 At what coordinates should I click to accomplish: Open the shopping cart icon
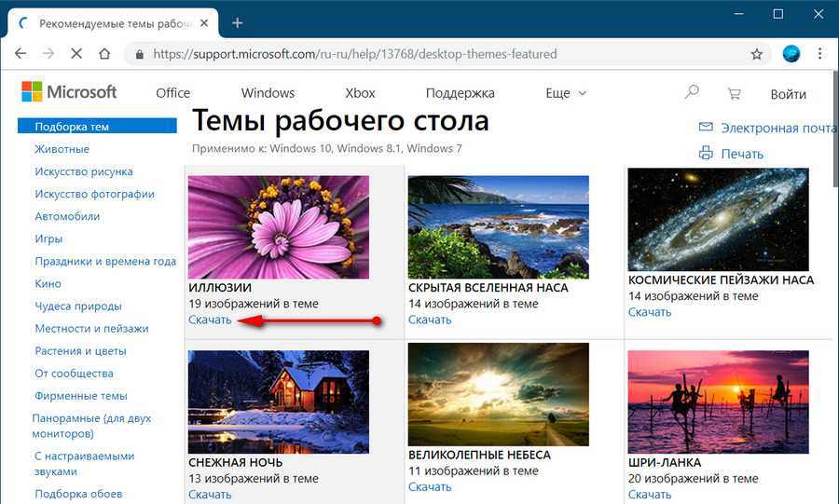pyautogui.click(x=735, y=93)
